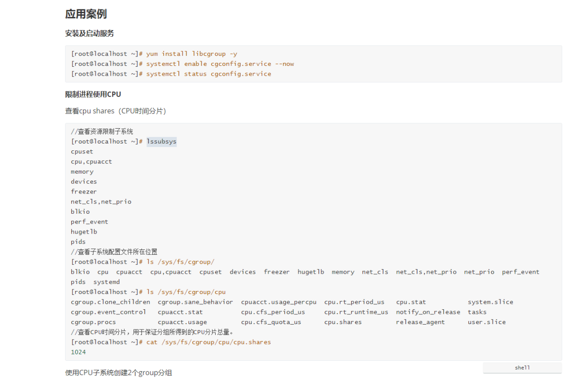Click the 安装及启动服务 section heading
The height and width of the screenshot is (381, 588).
click(x=90, y=33)
